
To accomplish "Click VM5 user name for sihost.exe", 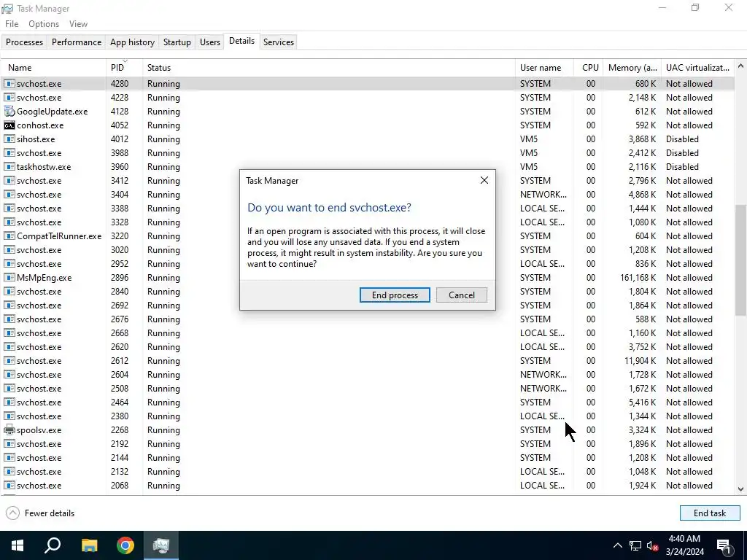I will pyautogui.click(x=529, y=139).
